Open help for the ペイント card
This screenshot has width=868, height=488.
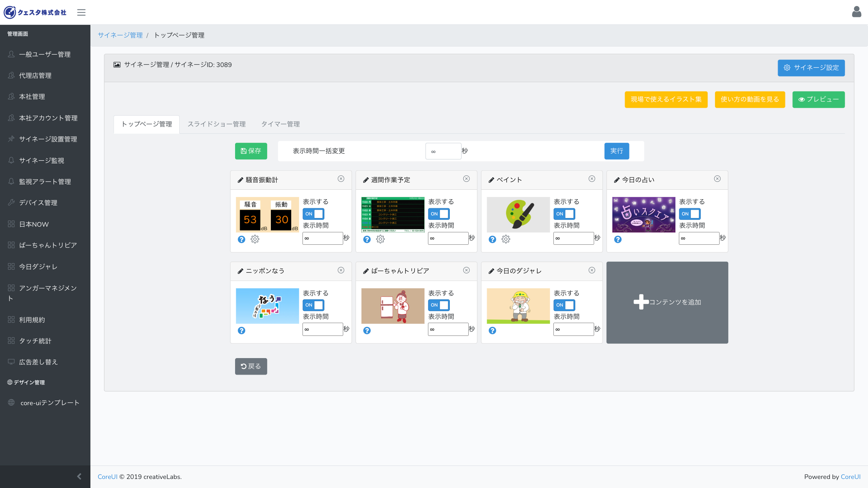(492, 239)
